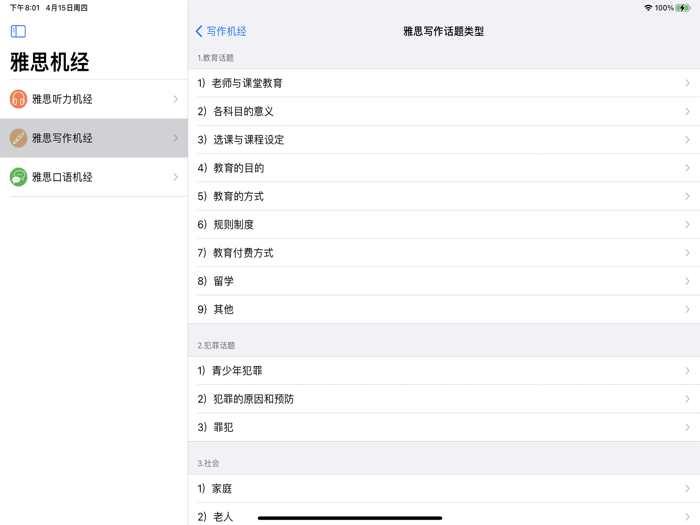Image resolution: width=700 pixels, height=525 pixels.
Task: Click chevron on 规则制度 row
Action: click(688, 225)
